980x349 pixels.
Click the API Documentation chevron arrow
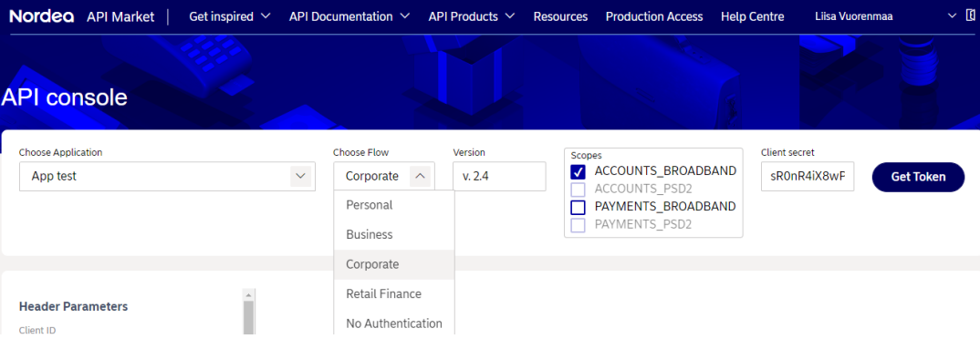click(x=405, y=16)
